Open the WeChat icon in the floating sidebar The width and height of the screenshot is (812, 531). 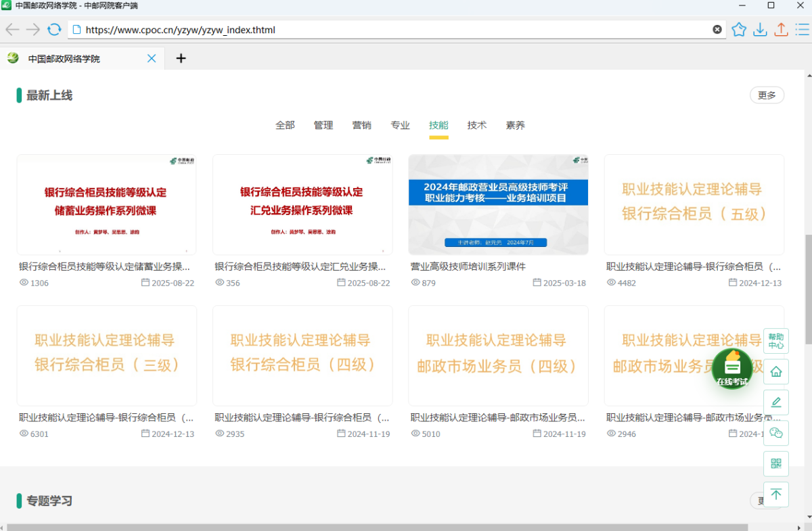tap(775, 433)
